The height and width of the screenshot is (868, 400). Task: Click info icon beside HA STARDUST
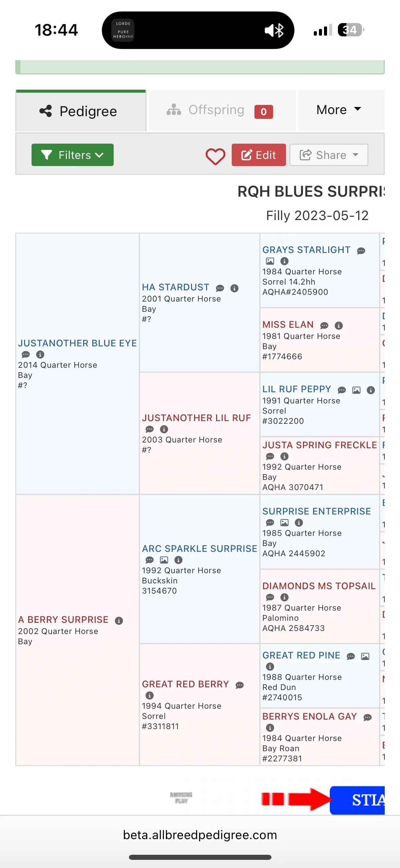click(234, 288)
